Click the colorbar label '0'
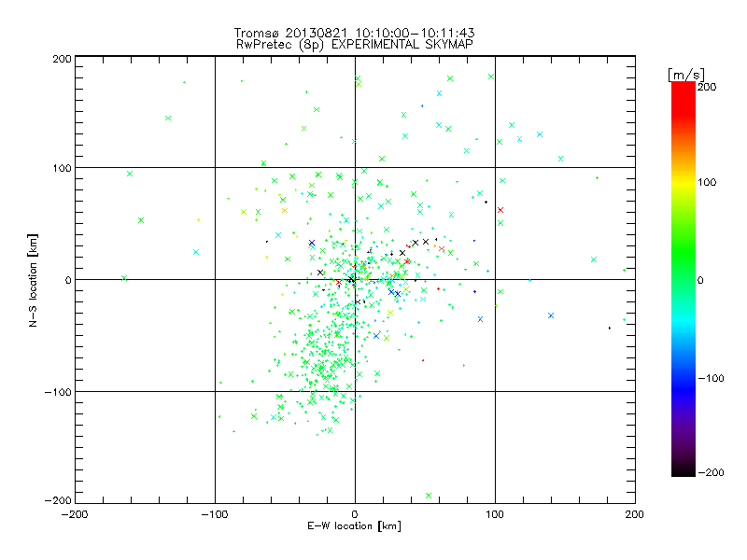Screen dimensions: 747x560 tap(700, 280)
